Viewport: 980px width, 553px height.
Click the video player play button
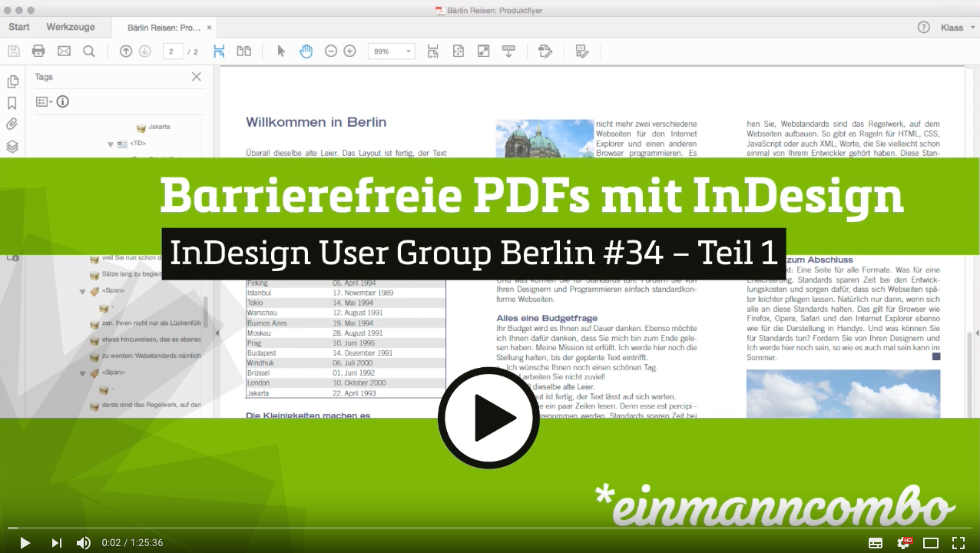pos(25,543)
